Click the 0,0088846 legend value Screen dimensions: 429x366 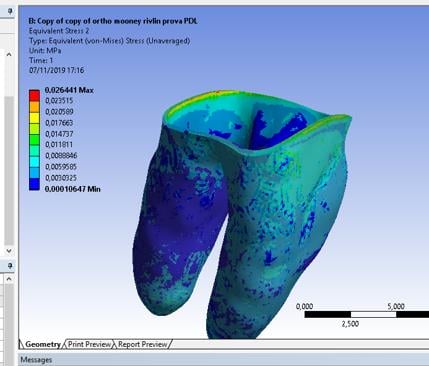61,156
